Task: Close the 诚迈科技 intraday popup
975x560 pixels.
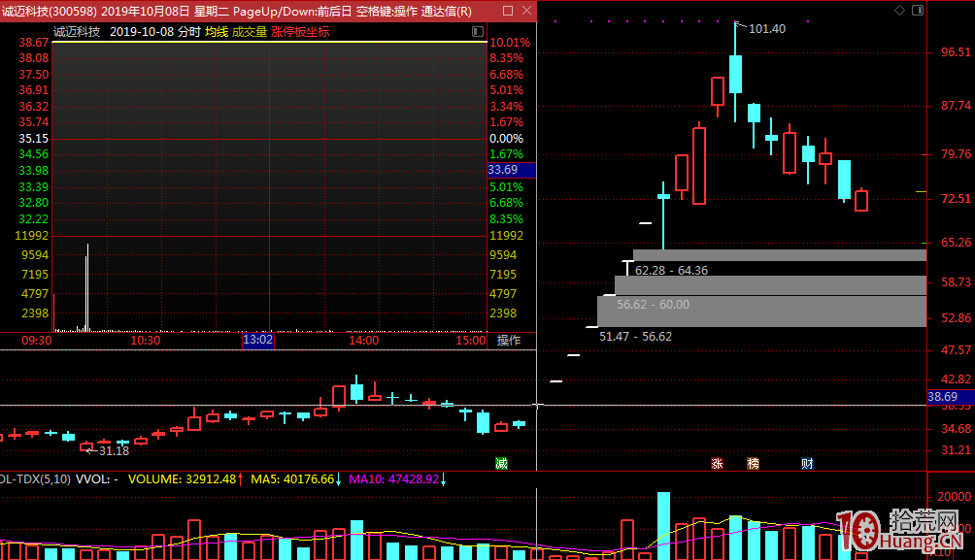Action: [x=526, y=11]
